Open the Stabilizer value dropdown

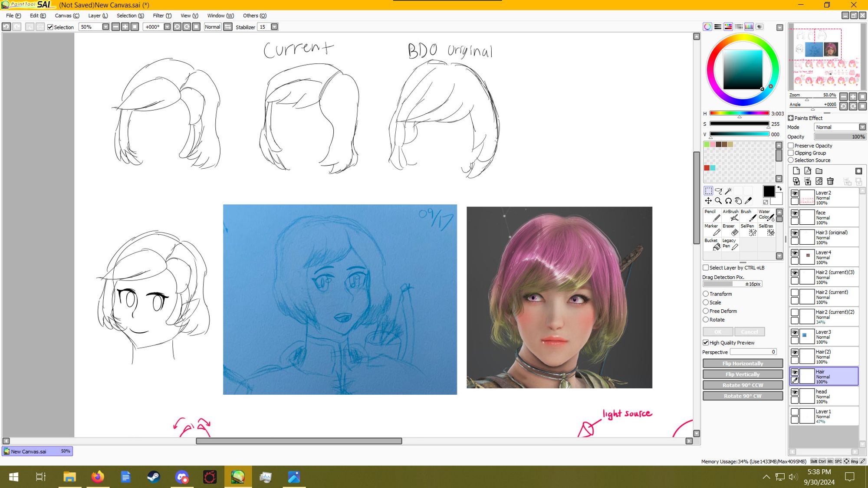tap(274, 27)
